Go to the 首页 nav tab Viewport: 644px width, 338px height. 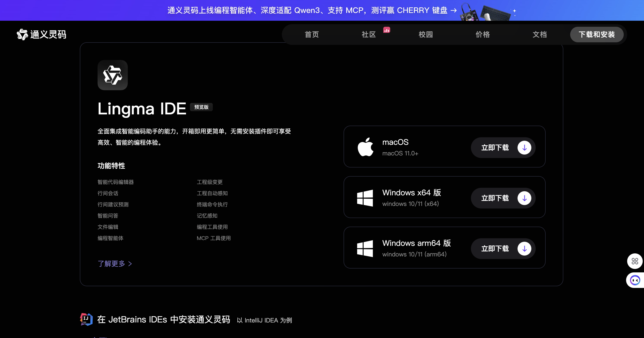pos(312,35)
